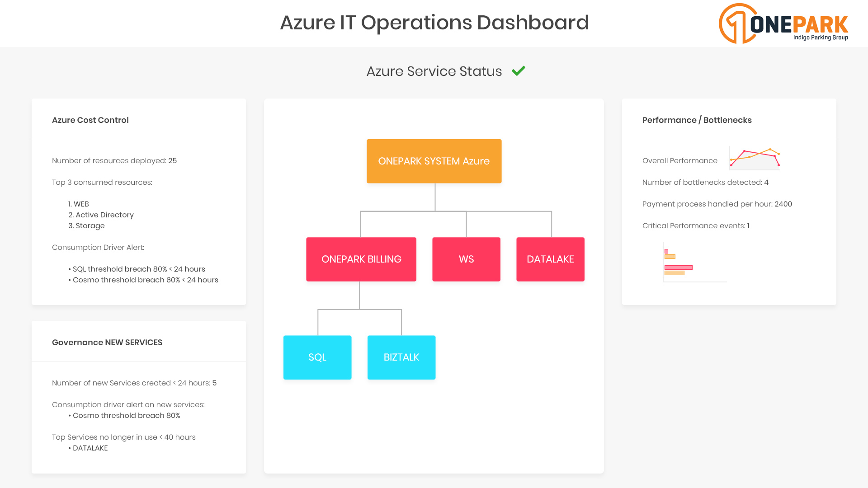This screenshot has height=488, width=868.
Task: Select the ONEPARK SYSTEM Azure node
Action: click(x=434, y=161)
